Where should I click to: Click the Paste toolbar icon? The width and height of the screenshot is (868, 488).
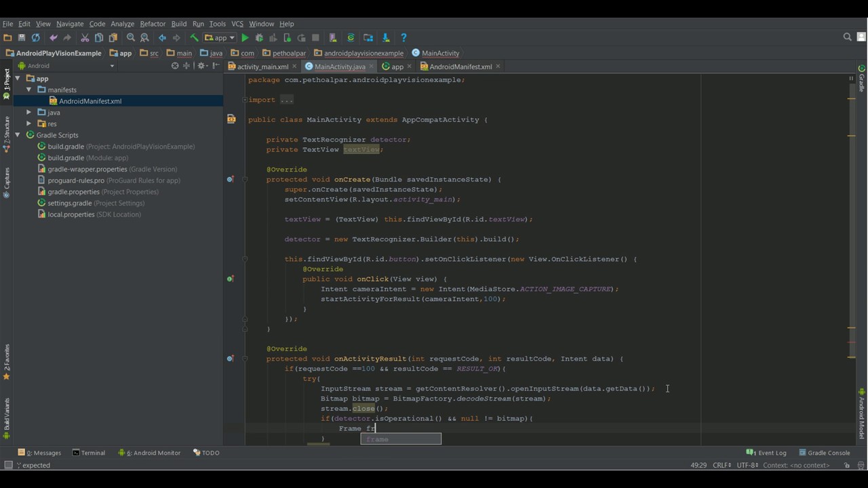(113, 38)
